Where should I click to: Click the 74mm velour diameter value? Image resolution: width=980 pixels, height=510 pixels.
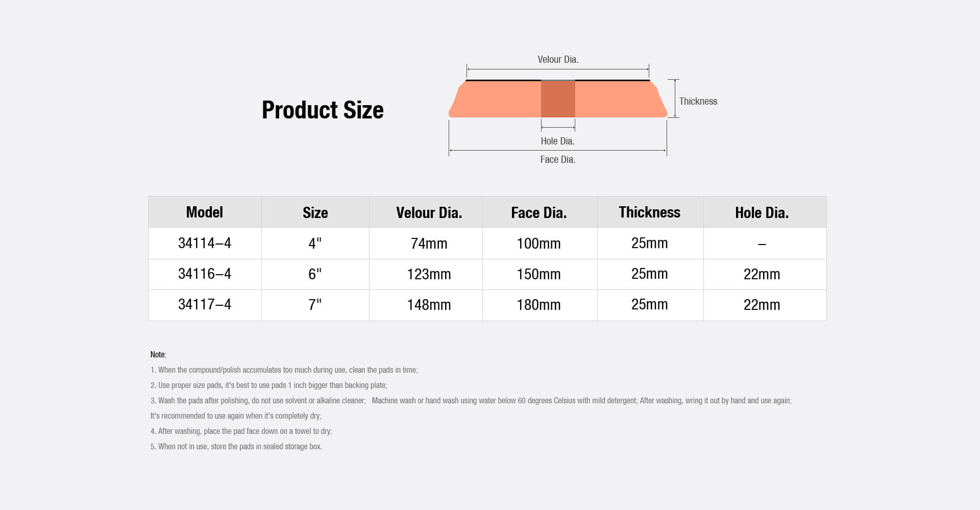click(x=429, y=244)
